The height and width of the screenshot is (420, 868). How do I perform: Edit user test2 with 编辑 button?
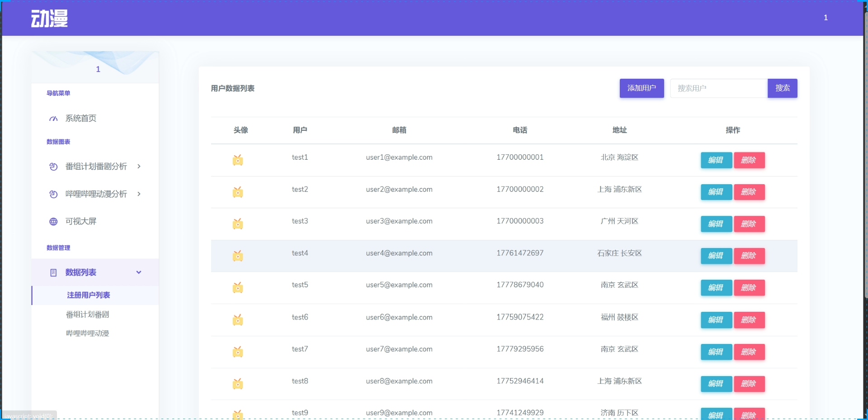coord(716,192)
